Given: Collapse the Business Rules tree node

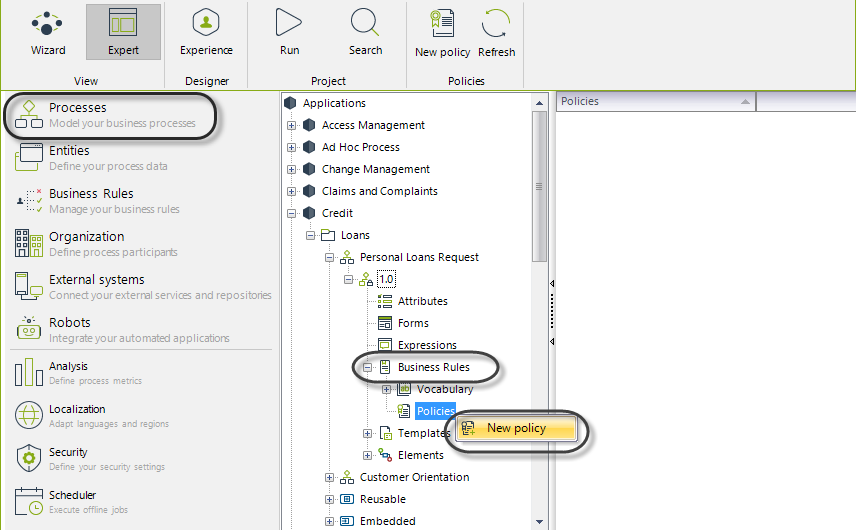Looking at the screenshot, I should pyautogui.click(x=367, y=367).
